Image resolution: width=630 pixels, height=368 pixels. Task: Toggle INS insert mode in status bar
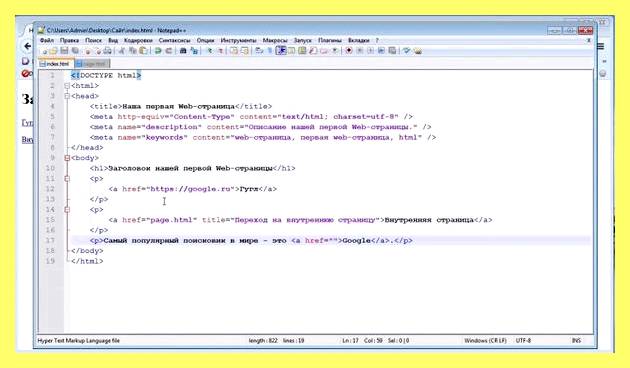pos(576,340)
